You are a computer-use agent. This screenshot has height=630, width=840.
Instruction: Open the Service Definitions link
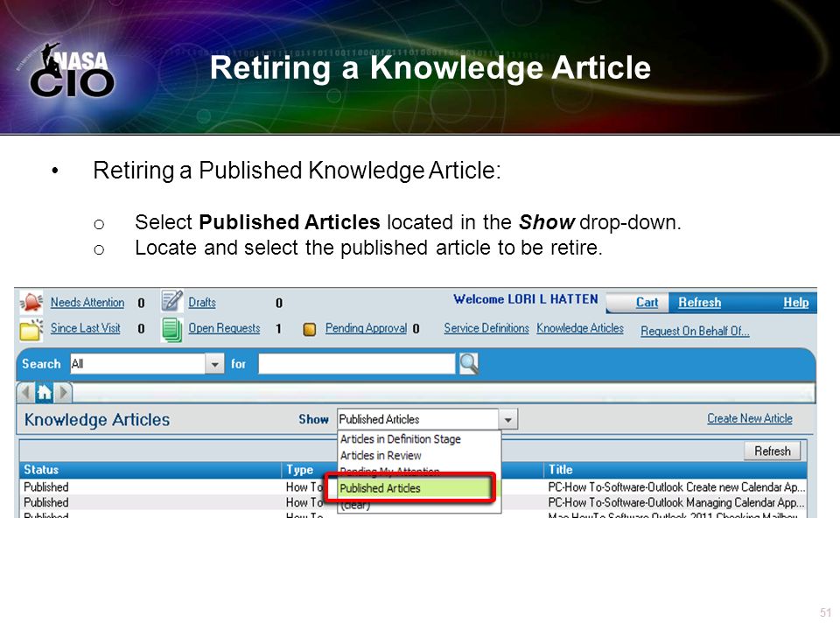pyautogui.click(x=486, y=328)
